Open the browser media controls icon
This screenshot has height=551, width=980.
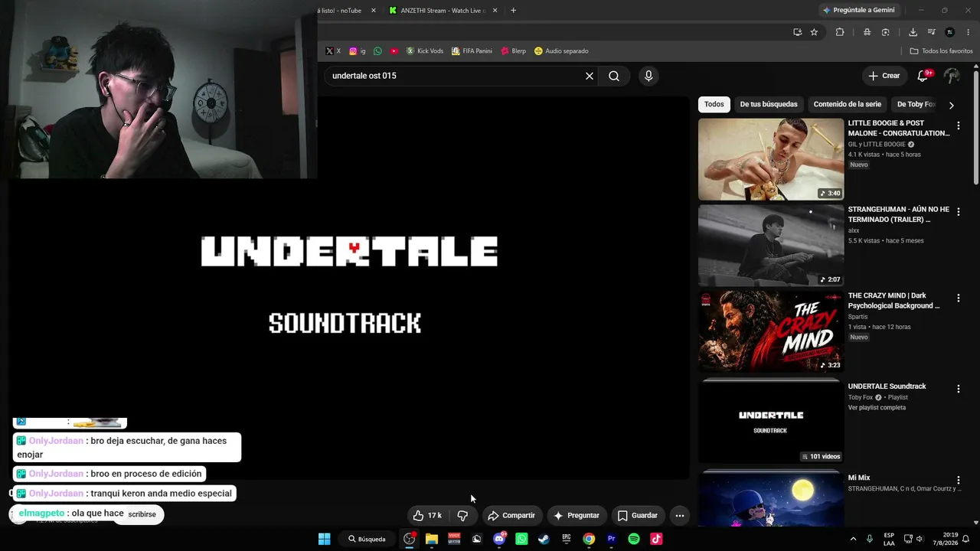931,32
